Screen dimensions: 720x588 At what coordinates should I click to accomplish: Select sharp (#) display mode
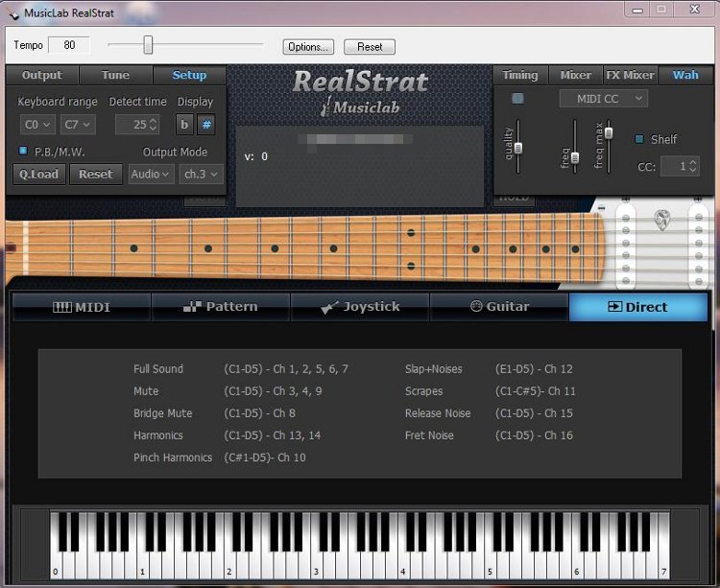206,125
